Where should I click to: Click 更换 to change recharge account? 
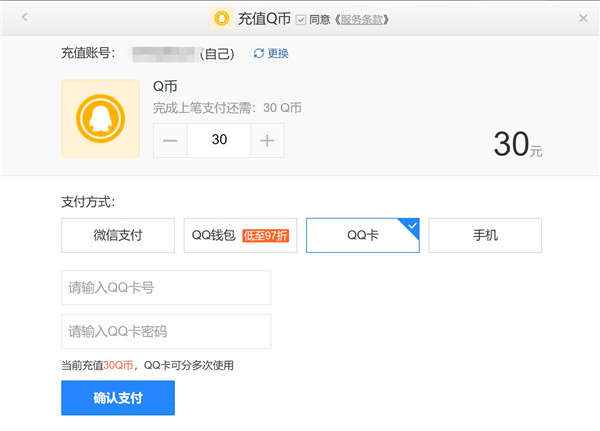[278, 53]
